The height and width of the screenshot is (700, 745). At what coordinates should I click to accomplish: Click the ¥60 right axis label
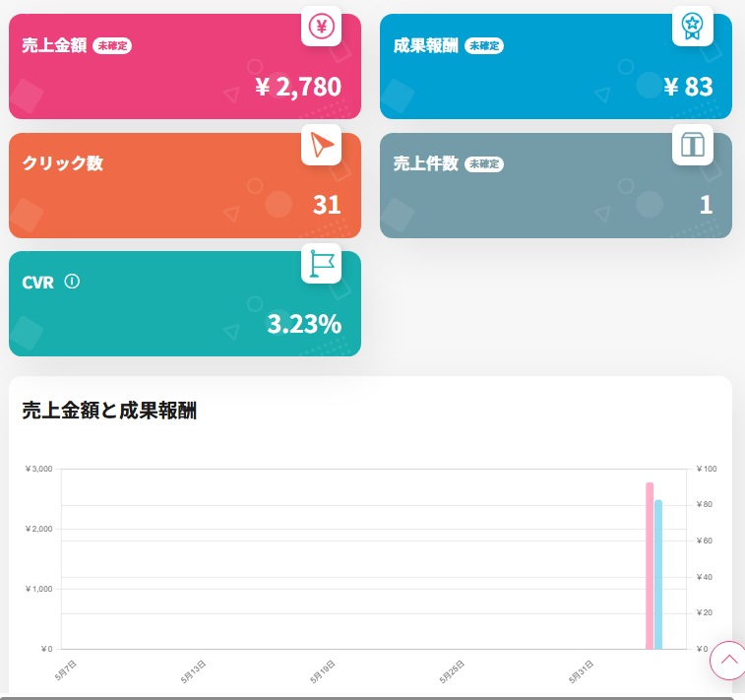pyautogui.click(x=705, y=541)
